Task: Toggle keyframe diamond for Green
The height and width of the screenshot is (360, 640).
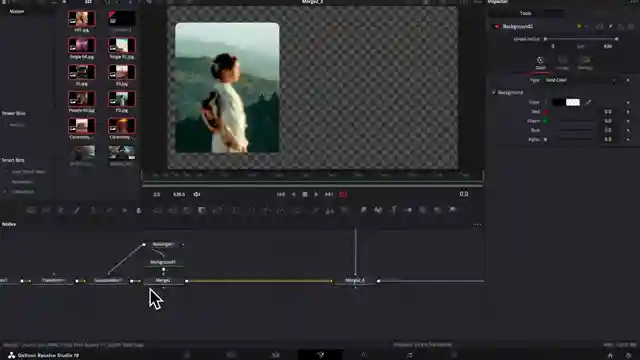Action: point(628,121)
